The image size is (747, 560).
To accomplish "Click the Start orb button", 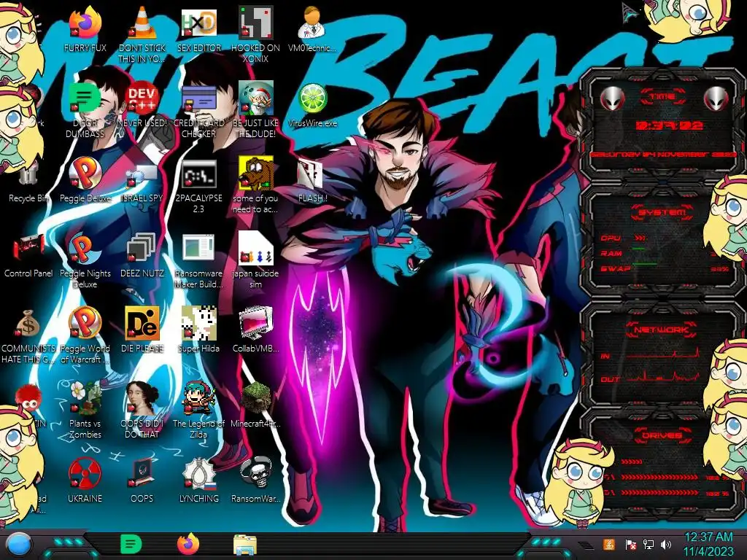I will coord(19,544).
